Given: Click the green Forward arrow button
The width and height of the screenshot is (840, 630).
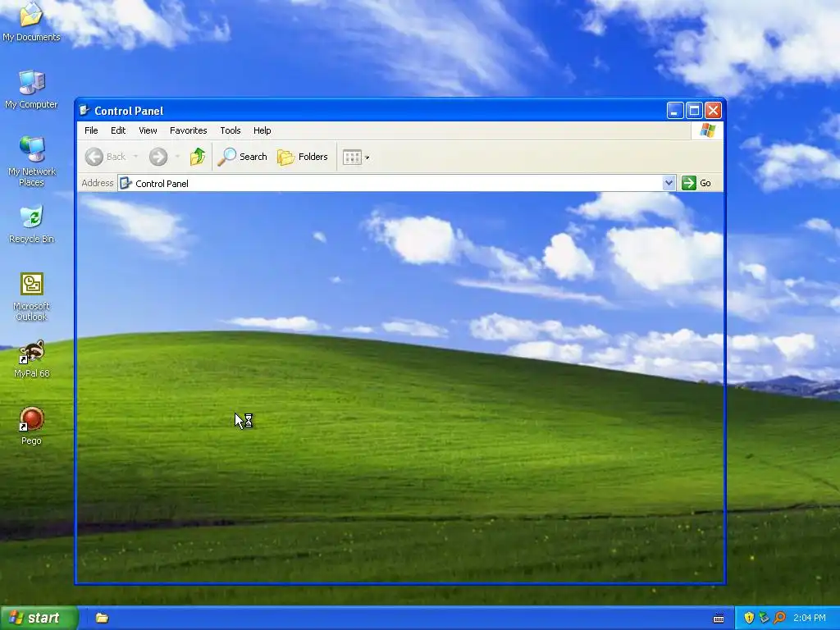Looking at the screenshot, I should click(x=158, y=157).
